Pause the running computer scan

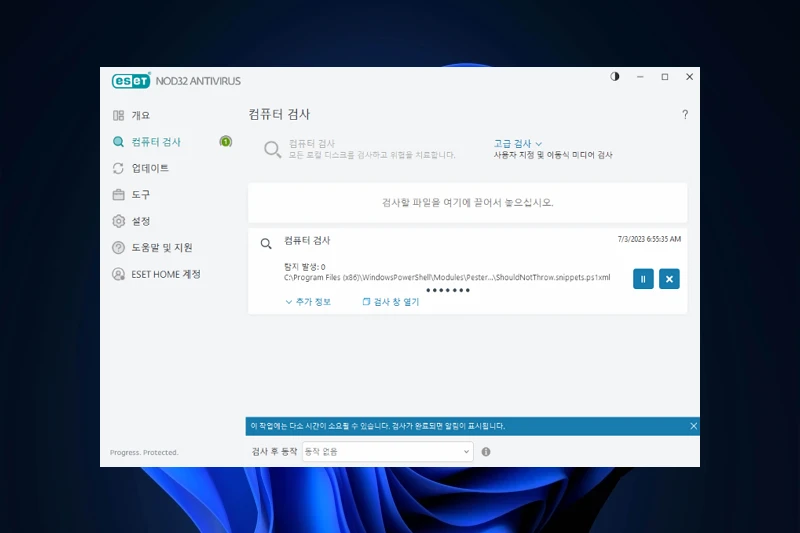[x=643, y=279]
